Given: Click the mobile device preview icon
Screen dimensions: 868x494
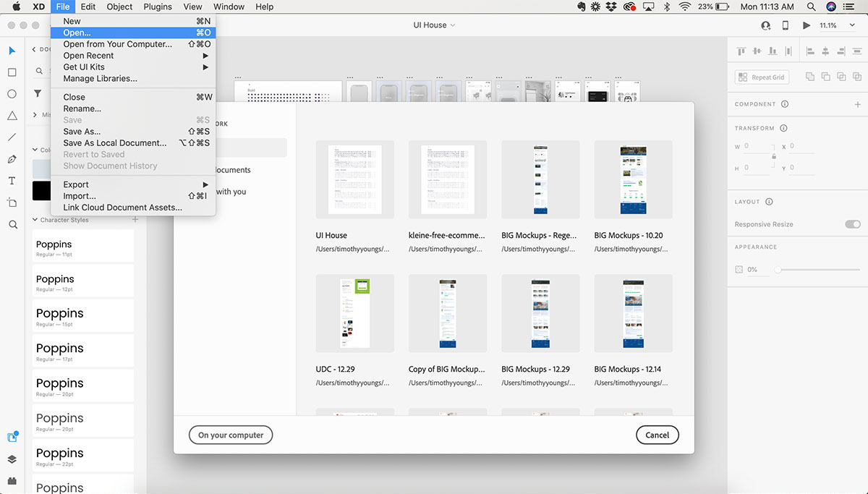Looking at the screenshot, I should [x=786, y=25].
